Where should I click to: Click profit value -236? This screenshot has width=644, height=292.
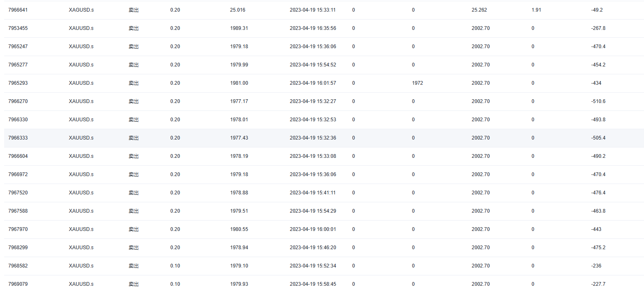tap(596, 266)
